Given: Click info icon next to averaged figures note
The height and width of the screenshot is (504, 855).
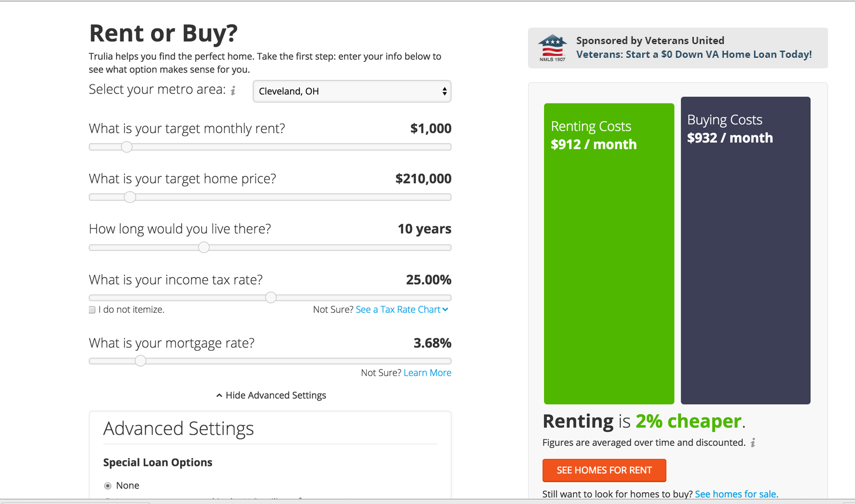Looking at the screenshot, I should pos(753,443).
